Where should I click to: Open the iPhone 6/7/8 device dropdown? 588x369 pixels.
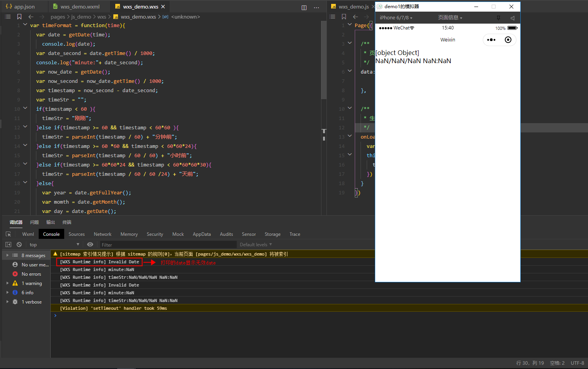click(x=396, y=18)
